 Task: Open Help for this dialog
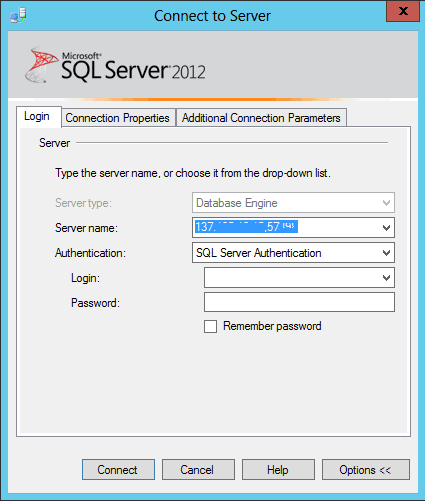(x=278, y=470)
